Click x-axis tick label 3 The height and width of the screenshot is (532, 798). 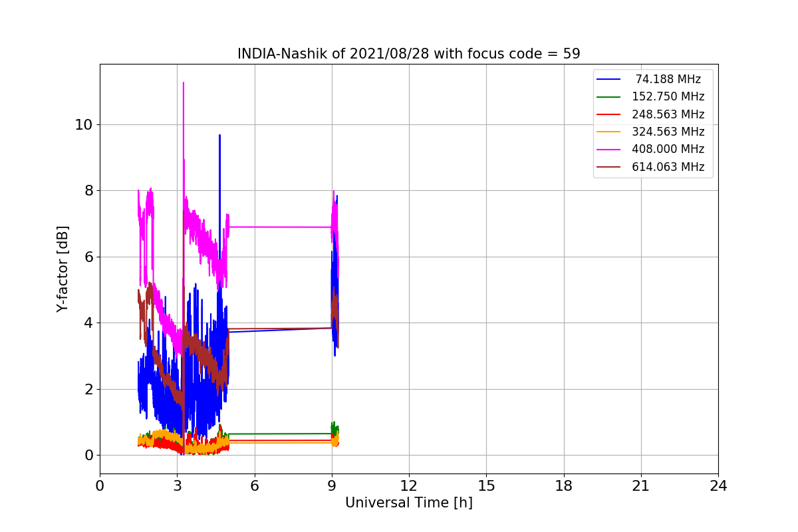coord(177,486)
